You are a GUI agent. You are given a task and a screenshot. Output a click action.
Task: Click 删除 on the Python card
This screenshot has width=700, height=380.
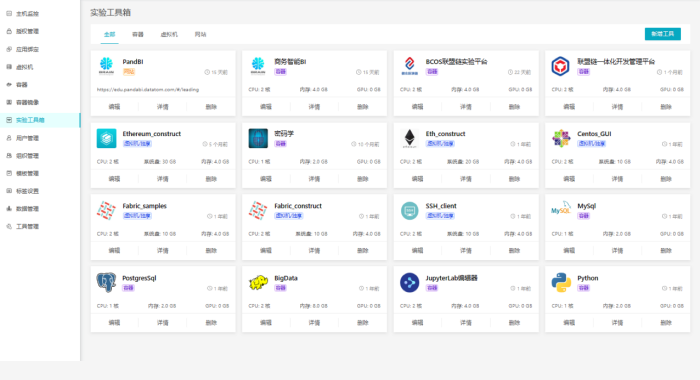pyautogui.click(x=666, y=322)
